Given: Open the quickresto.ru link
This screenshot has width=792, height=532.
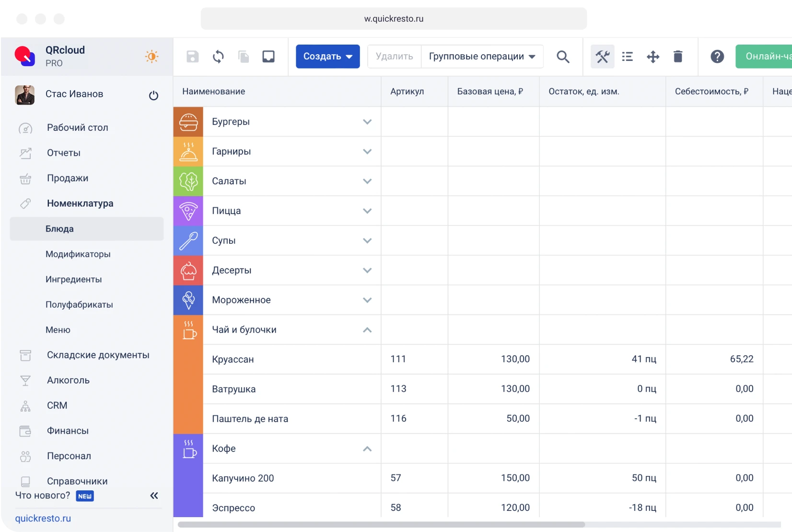Looking at the screenshot, I should [x=43, y=518].
